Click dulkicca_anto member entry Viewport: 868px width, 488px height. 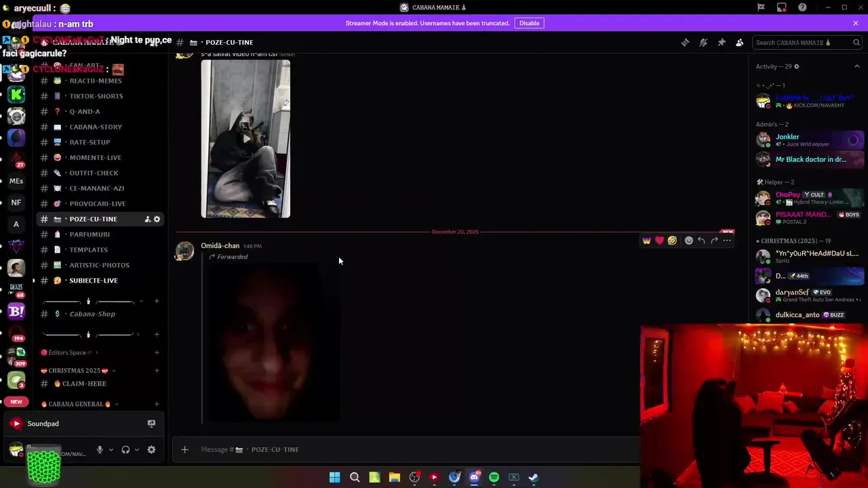coord(809,315)
